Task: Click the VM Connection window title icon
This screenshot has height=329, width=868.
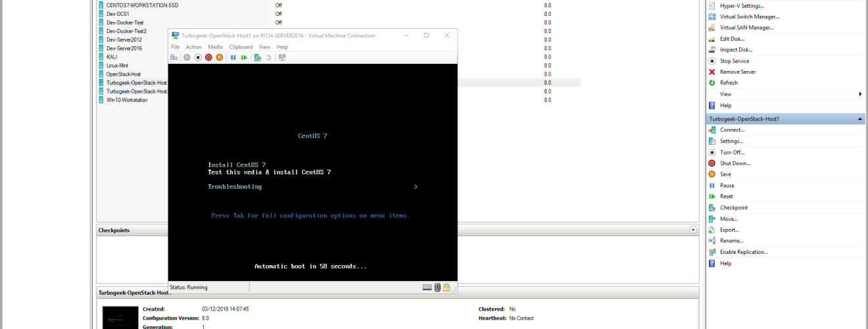Action: [176, 36]
